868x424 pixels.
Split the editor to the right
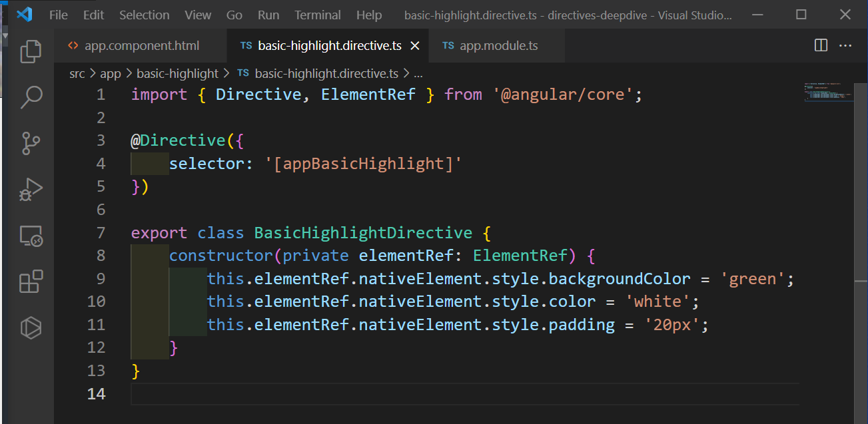pyautogui.click(x=821, y=45)
